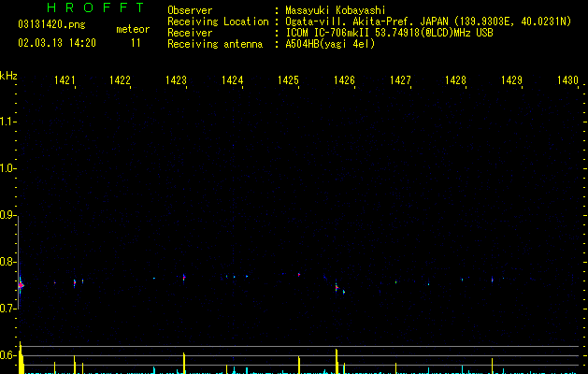
Task: Click the 1427 time axis label
Action: [x=400, y=80]
